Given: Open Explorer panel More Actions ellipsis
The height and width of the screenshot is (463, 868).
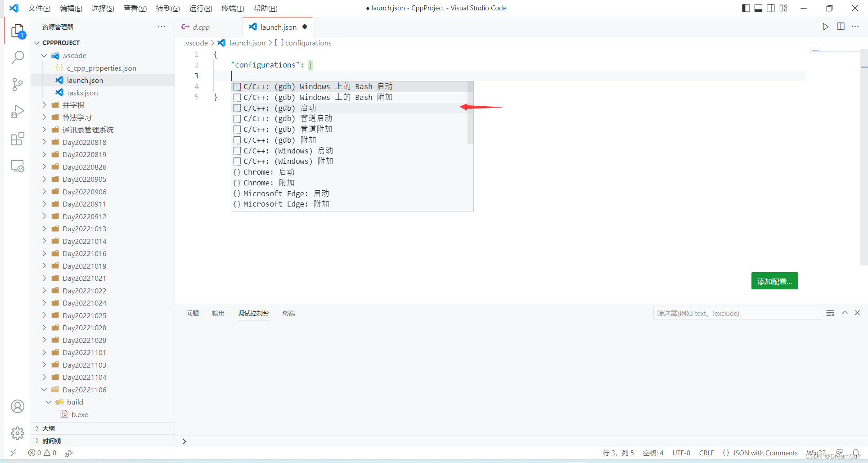Looking at the screenshot, I should point(162,27).
